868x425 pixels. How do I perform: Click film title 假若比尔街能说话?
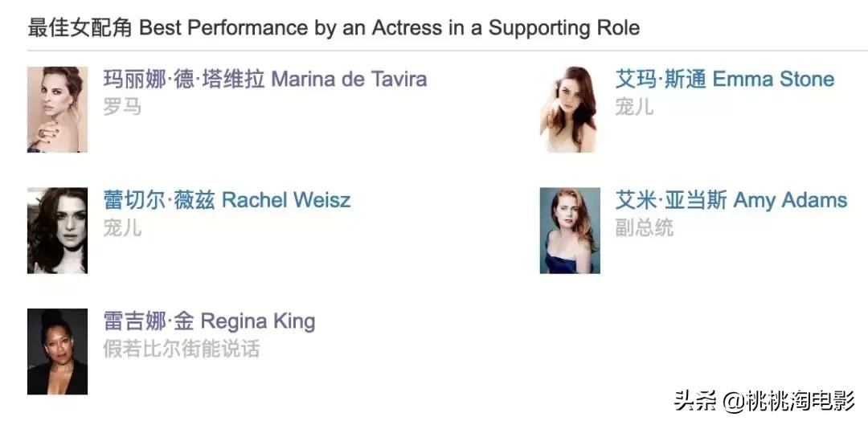click(182, 349)
